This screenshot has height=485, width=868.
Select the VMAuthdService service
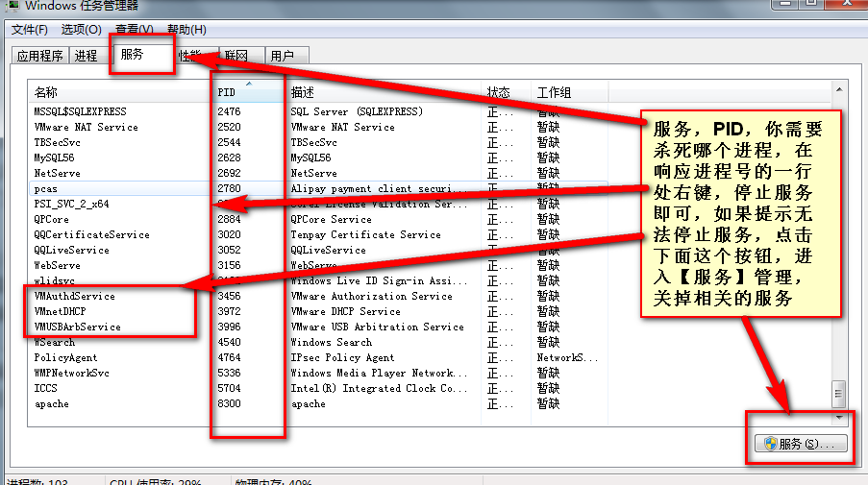tap(74, 297)
